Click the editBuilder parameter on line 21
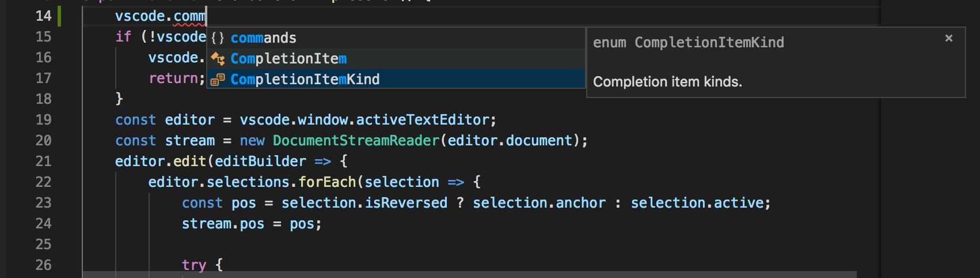Viewport: 980px width, 278px height. click(x=260, y=161)
